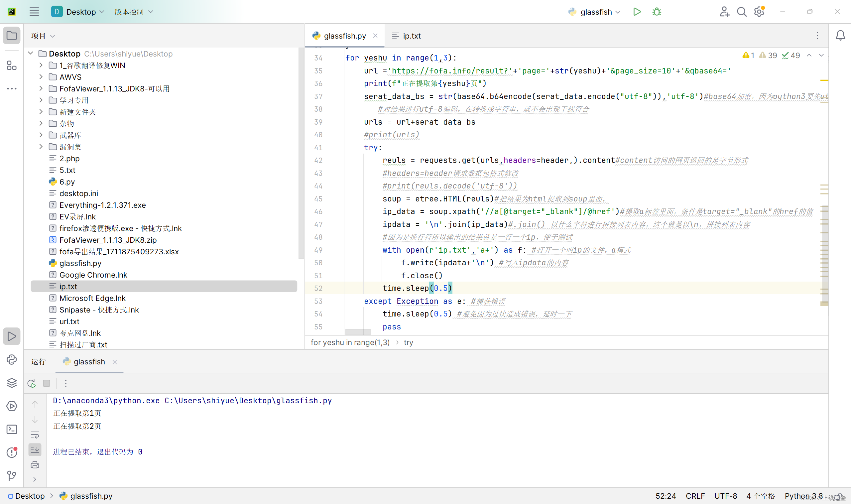Start debugging with the bug icon
Viewport: 851px width, 504px height.
click(x=657, y=12)
